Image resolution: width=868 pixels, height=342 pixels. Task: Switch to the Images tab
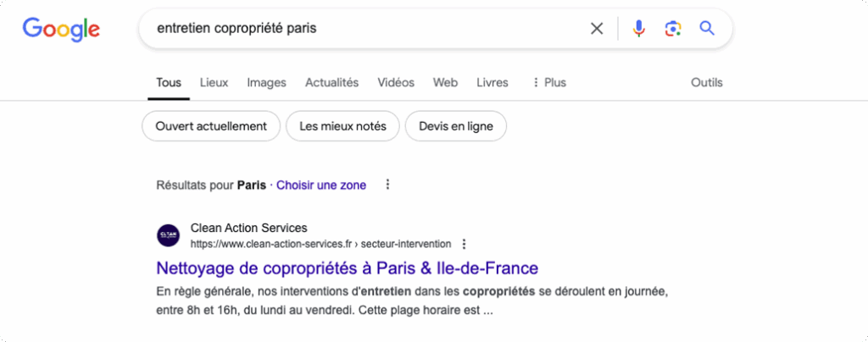point(266,83)
